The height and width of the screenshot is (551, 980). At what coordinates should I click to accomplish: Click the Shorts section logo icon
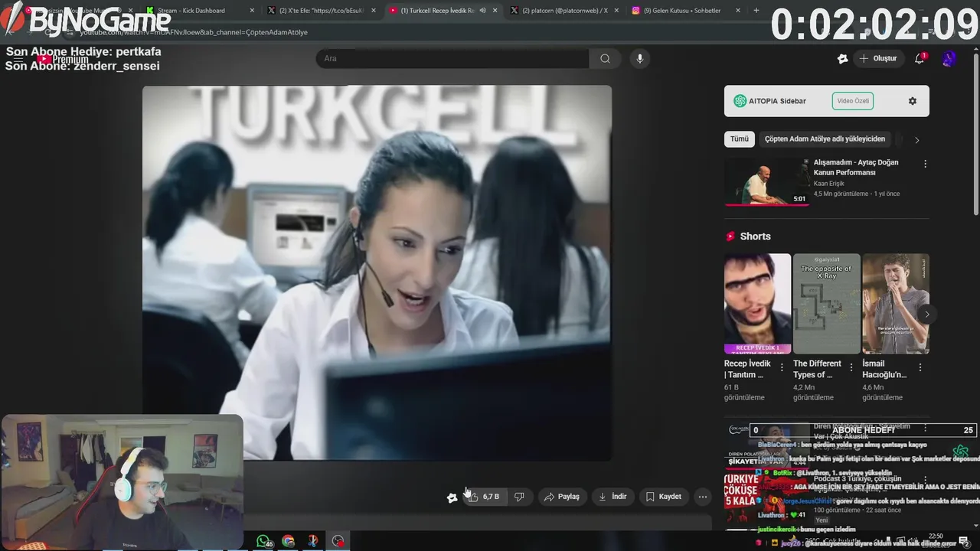tap(730, 236)
